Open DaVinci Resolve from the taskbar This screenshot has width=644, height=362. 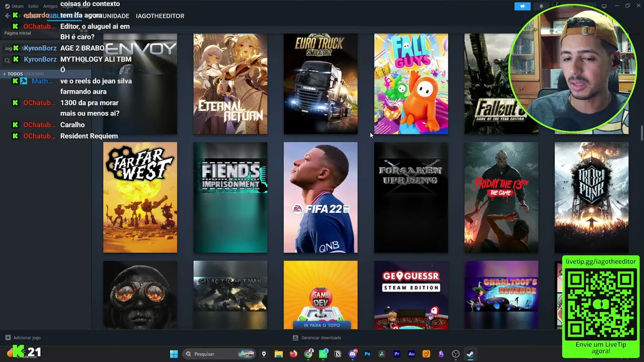pos(382,354)
